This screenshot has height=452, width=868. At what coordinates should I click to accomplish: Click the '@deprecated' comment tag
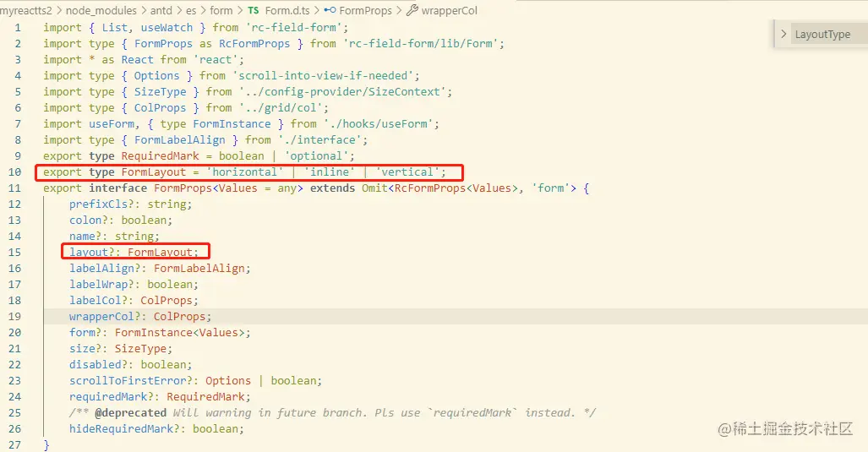131,413
